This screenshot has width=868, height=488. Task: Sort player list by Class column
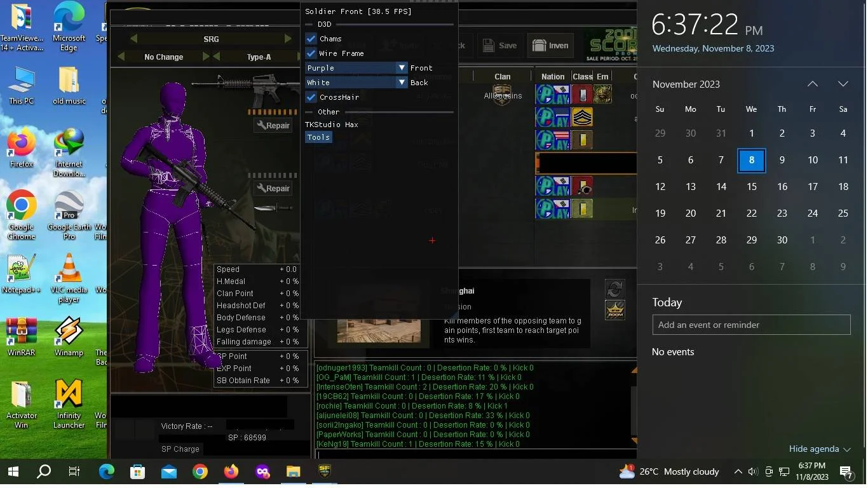coord(582,76)
